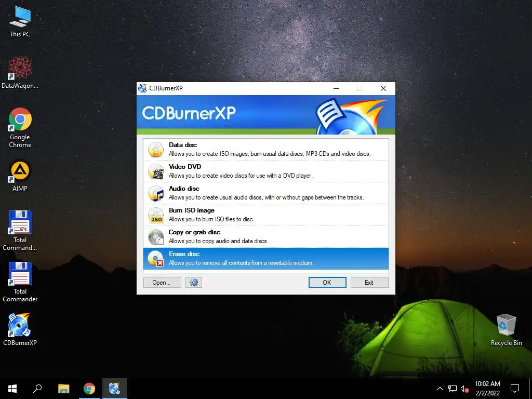
Task: Open the taskbar clock and date
Action: pos(487,389)
